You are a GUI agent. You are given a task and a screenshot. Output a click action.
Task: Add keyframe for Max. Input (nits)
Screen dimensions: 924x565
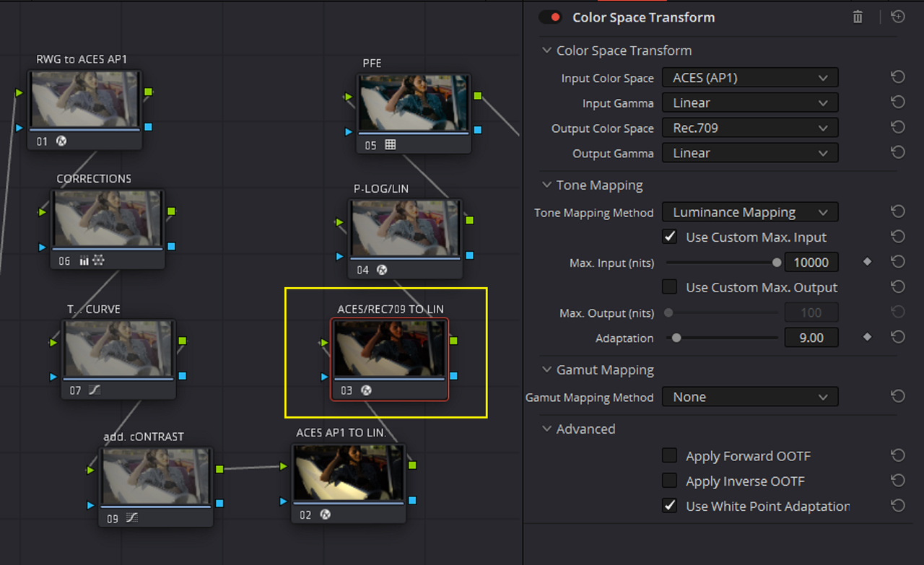tap(868, 262)
